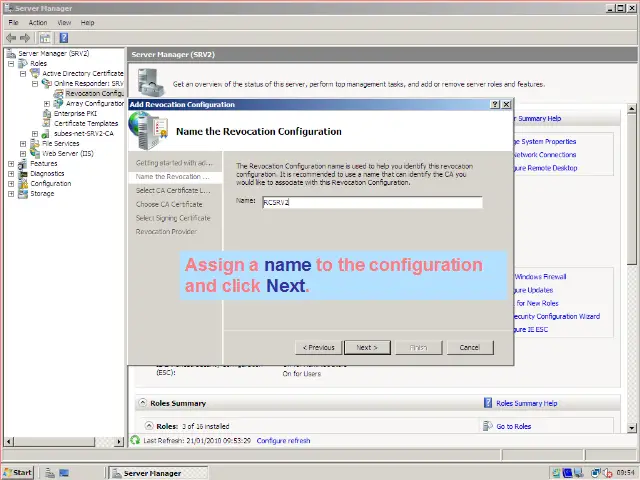The height and width of the screenshot is (480, 640).
Task: Expand the Storage tree node
Action: click(11, 194)
